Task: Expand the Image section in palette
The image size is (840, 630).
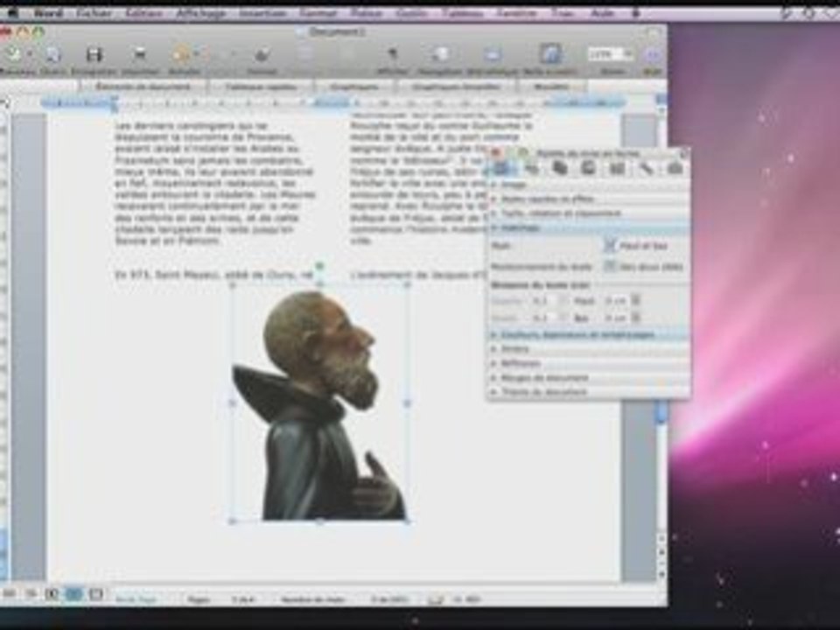Action: (588, 185)
